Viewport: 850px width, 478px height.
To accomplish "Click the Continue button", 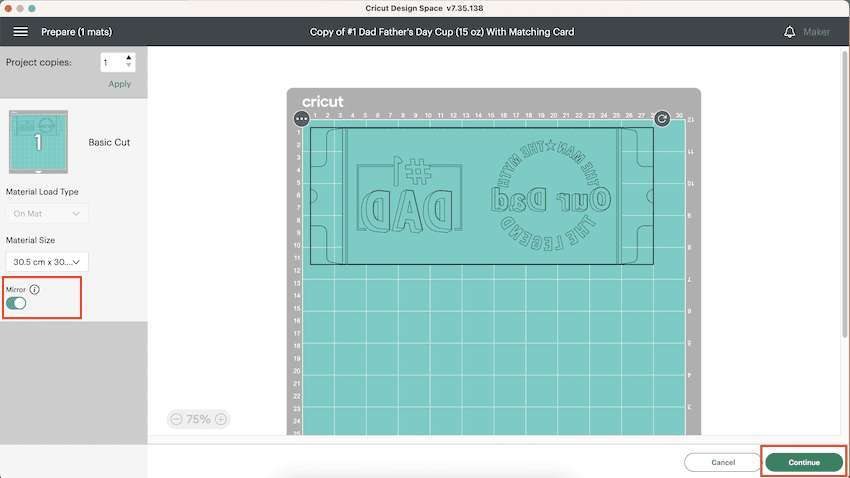I will tap(804, 462).
